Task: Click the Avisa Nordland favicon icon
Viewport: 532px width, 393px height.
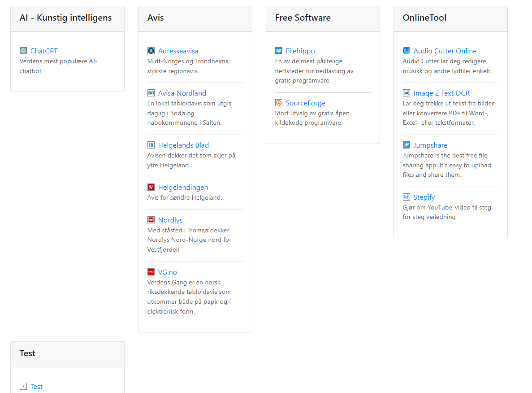Action: coord(151,93)
